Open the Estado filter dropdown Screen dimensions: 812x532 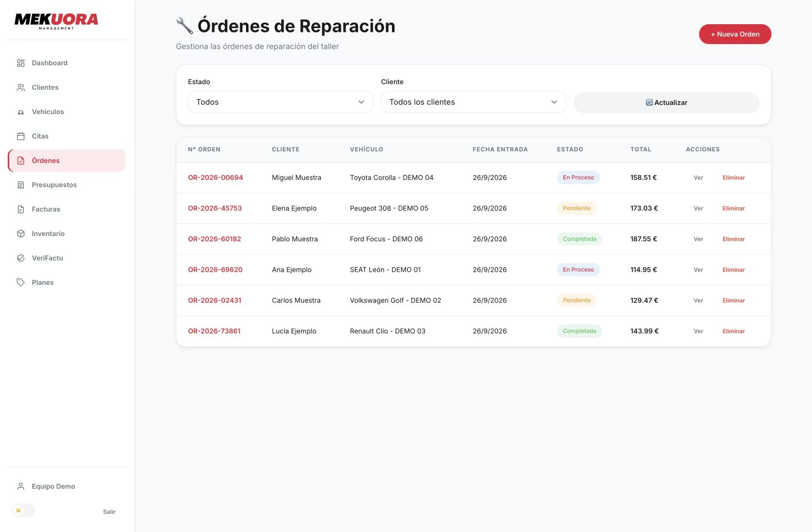coord(280,102)
